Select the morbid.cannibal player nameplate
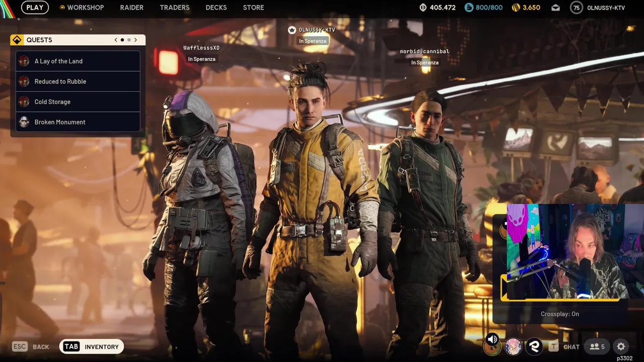Screen dimensions: 644x362 click(x=425, y=51)
